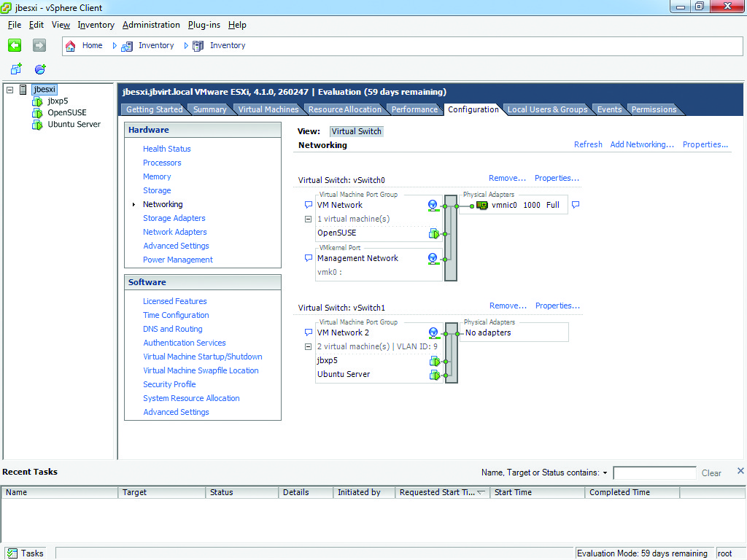Collapse the 2 virtual machine(s) list
Image resolution: width=747 pixels, height=560 pixels.
308,346
